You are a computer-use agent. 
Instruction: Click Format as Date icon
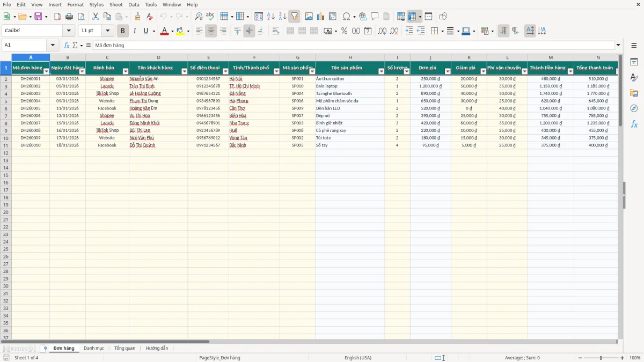tap(368, 31)
